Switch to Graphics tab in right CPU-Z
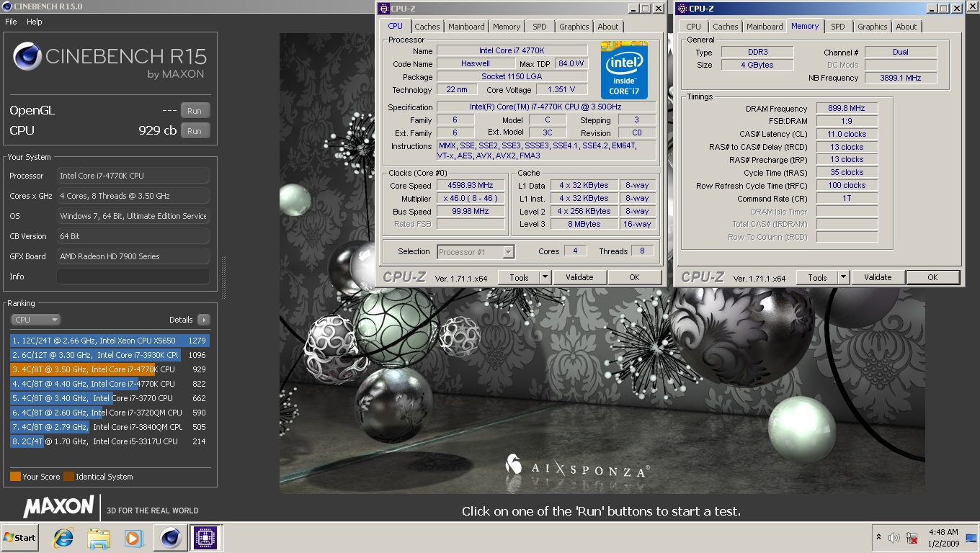This screenshot has width=980, height=553. [x=873, y=27]
